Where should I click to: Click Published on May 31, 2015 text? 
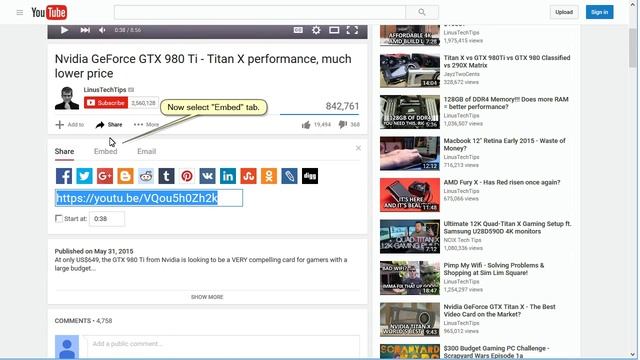[94, 251]
